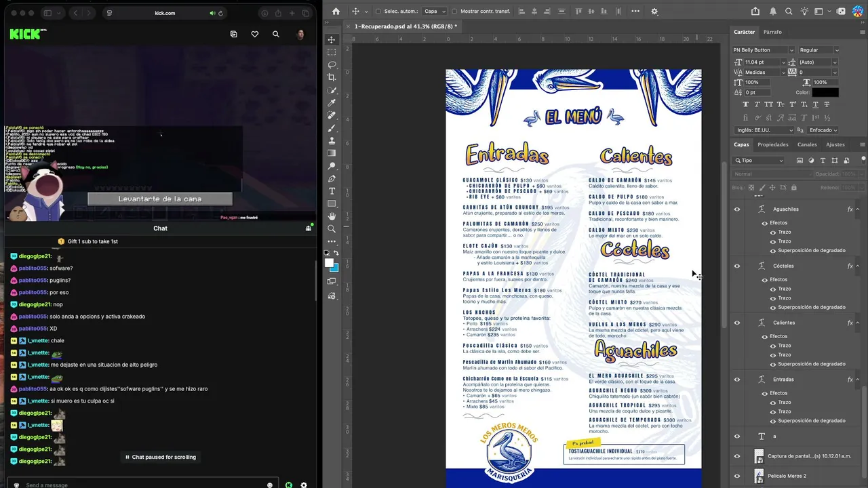The width and height of the screenshot is (868, 488).
Task: Click heart icon in Kick header
Action: 255,34
